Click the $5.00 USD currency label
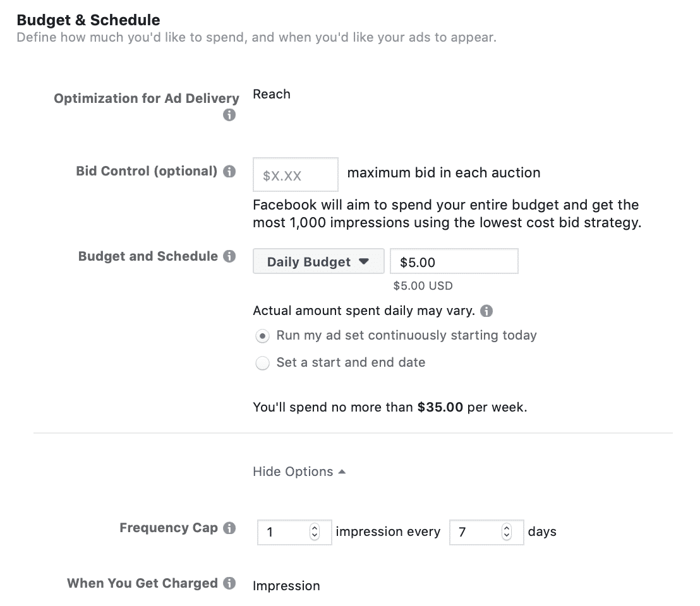This screenshot has height=606, width=700. (x=423, y=286)
